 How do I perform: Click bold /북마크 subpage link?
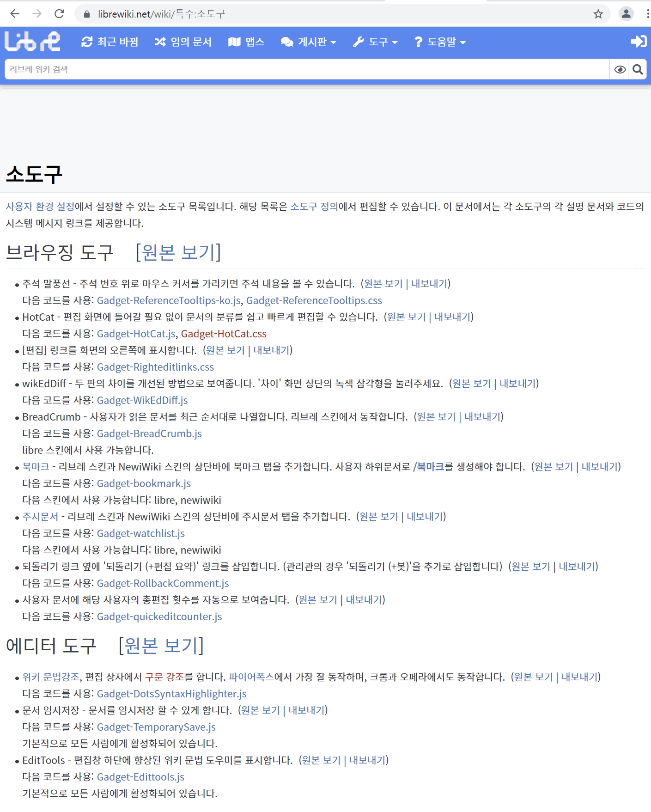(429, 467)
